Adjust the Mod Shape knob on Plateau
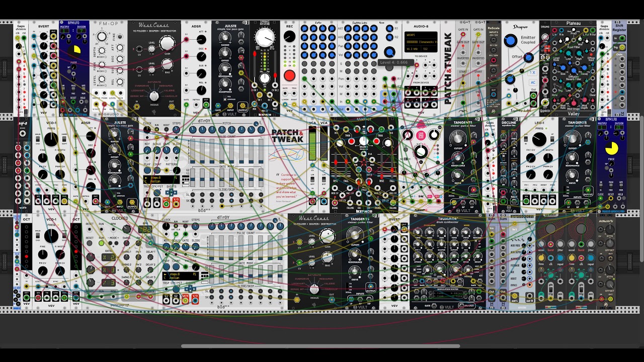The width and height of the screenshot is (644, 362). point(574,103)
